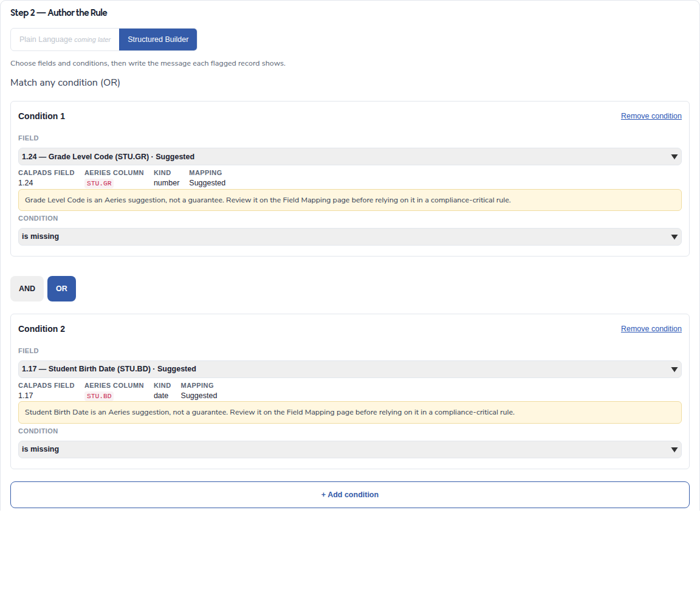Click the STU.BD Aeries column code
This screenshot has height=589, width=700.
click(99, 396)
